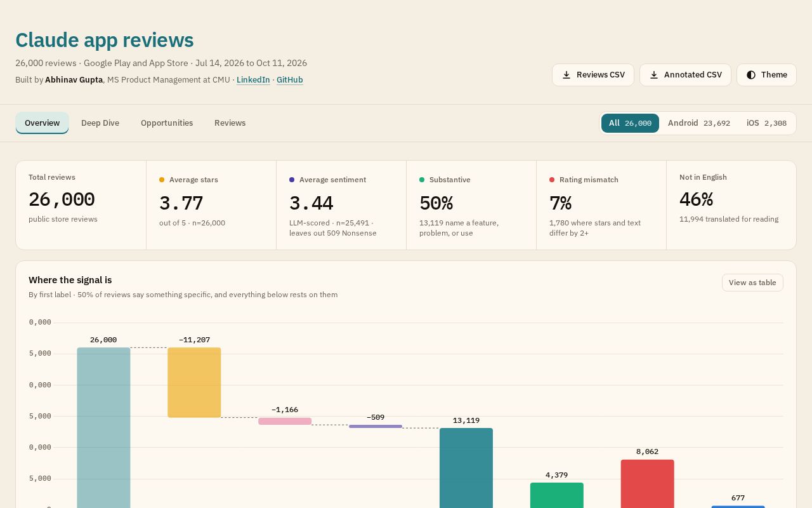Click the orange Average stars dot
812x508 pixels.
[162, 180]
